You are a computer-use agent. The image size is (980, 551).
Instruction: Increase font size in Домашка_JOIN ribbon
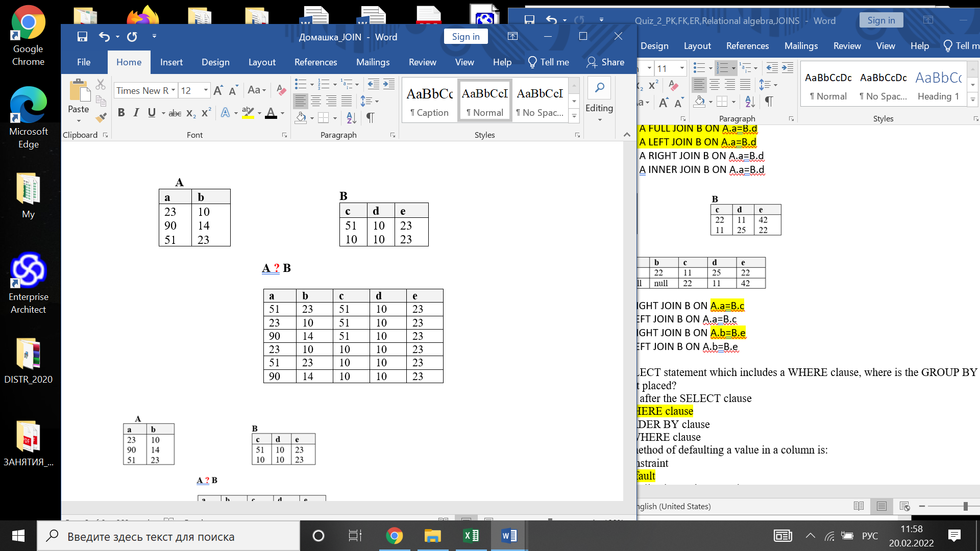[218, 91]
